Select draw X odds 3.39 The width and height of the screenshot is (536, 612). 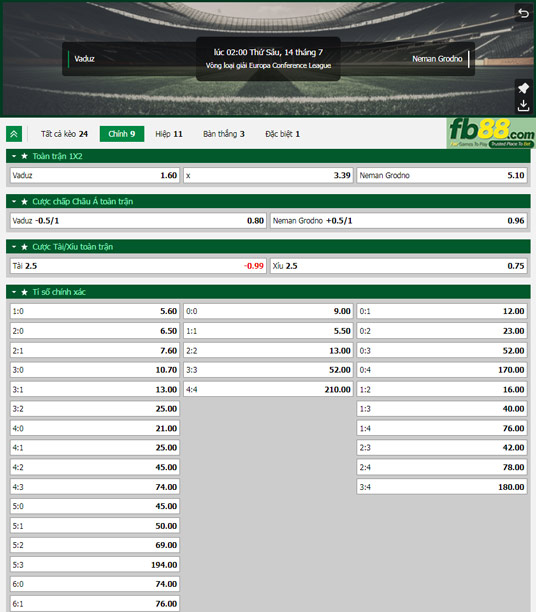[268, 175]
